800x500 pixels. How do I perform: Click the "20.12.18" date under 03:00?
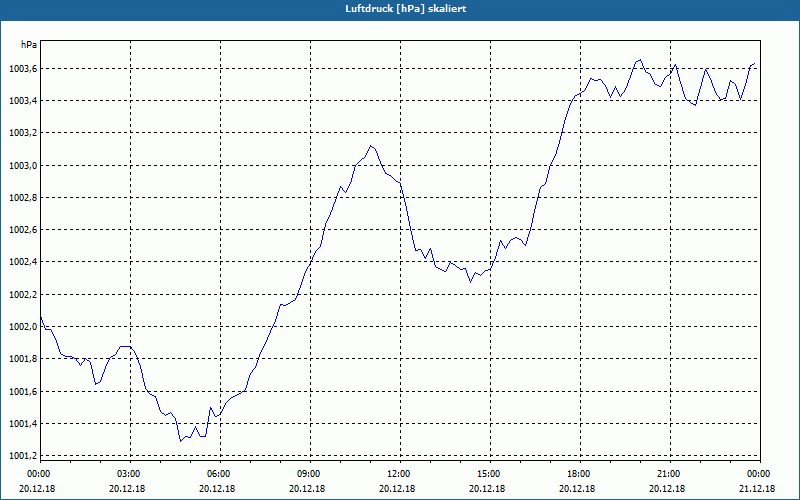[128, 489]
